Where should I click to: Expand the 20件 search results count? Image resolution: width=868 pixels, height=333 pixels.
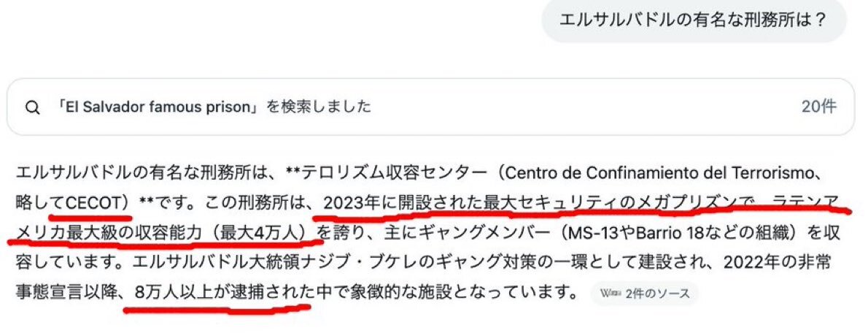pyautogui.click(x=818, y=107)
